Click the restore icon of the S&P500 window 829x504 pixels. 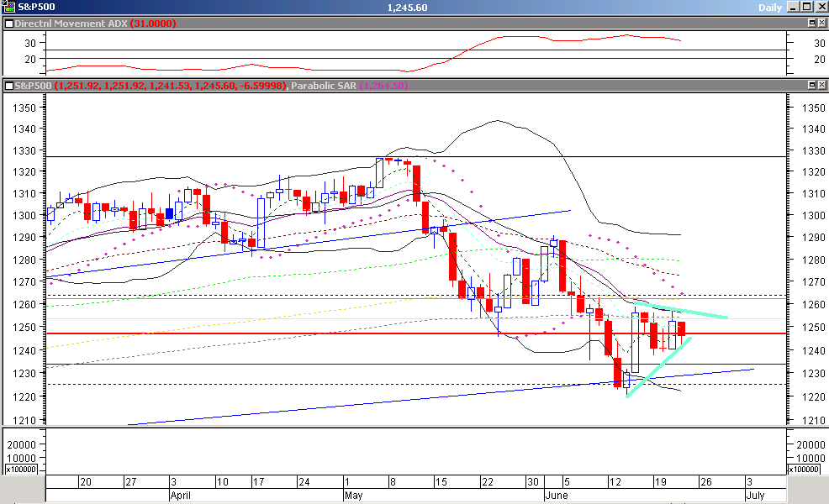tap(806, 7)
